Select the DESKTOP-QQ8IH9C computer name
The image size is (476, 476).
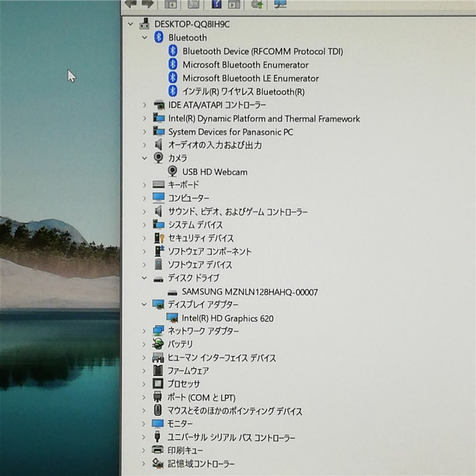pos(192,24)
